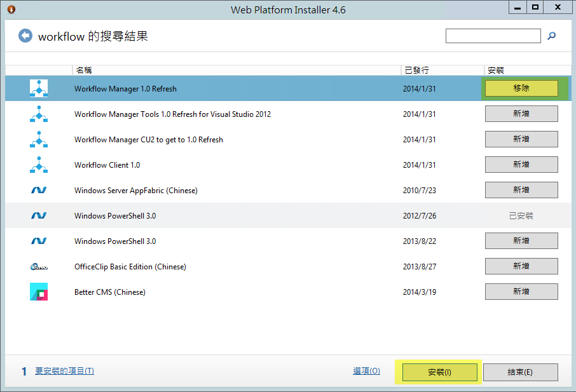Sort by the 名稱 column header
The width and height of the screenshot is (576, 392).
coord(237,70)
